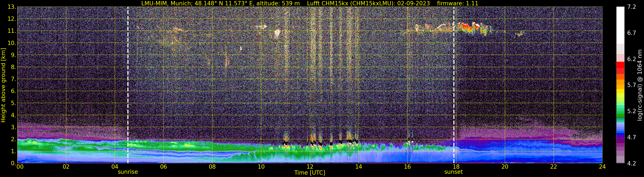The height and width of the screenshot is (177, 644).
Task: Click the colorbar value '5.2'
Action: (632, 111)
